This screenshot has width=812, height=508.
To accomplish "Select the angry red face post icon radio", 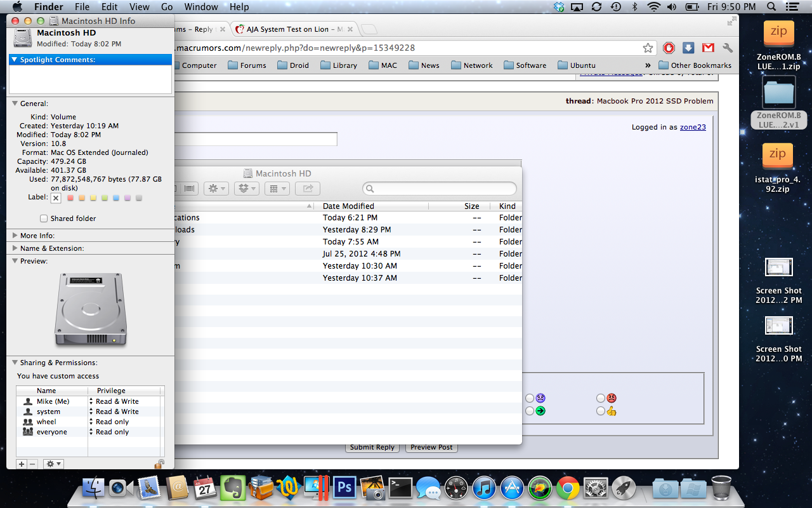I will [x=601, y=398].
